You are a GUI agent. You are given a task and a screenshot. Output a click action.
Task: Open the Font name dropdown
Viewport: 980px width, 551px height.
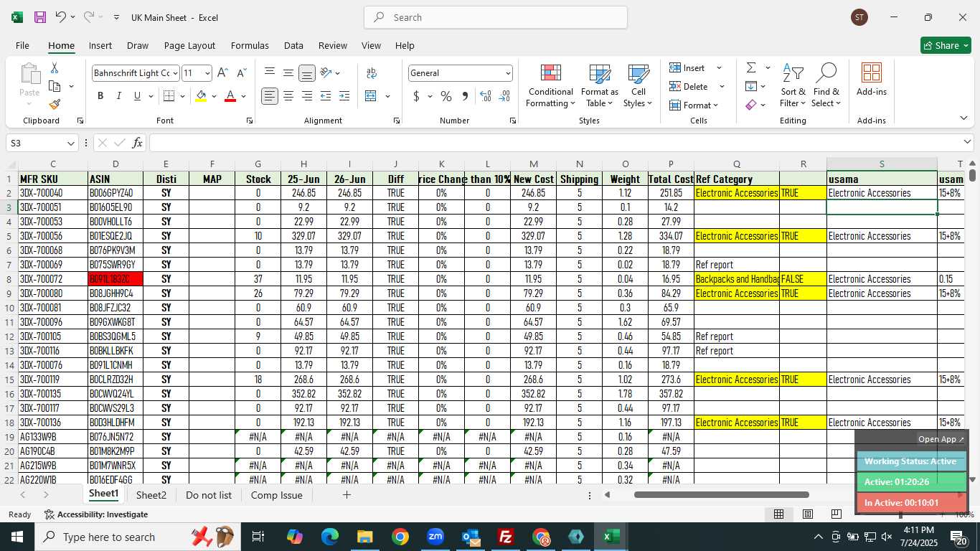click(174, 73)
